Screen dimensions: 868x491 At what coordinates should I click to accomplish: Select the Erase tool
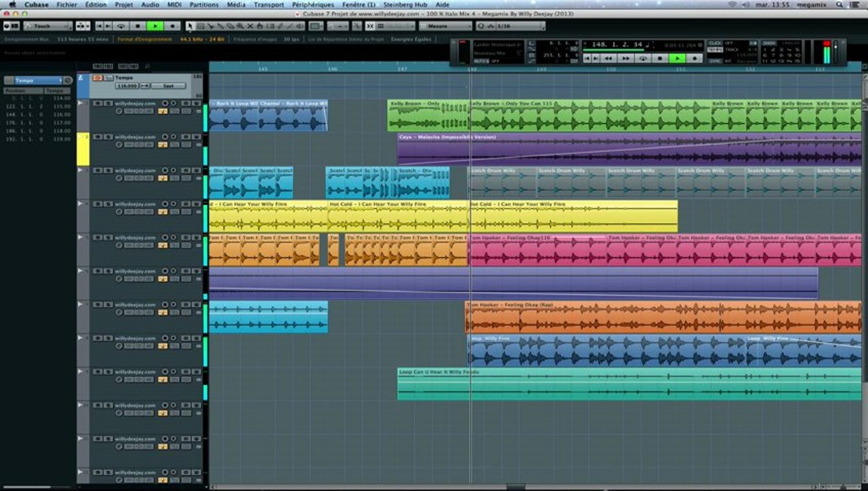(x=230, y=26)
